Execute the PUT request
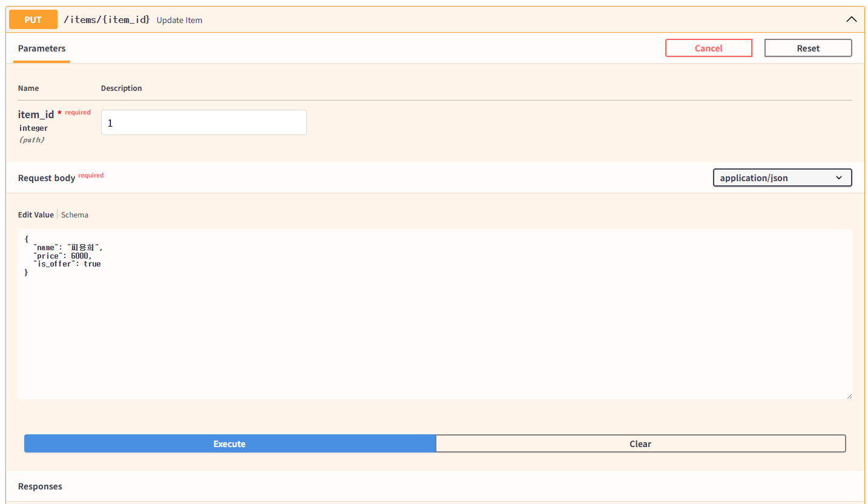 (x=229, y=443)
